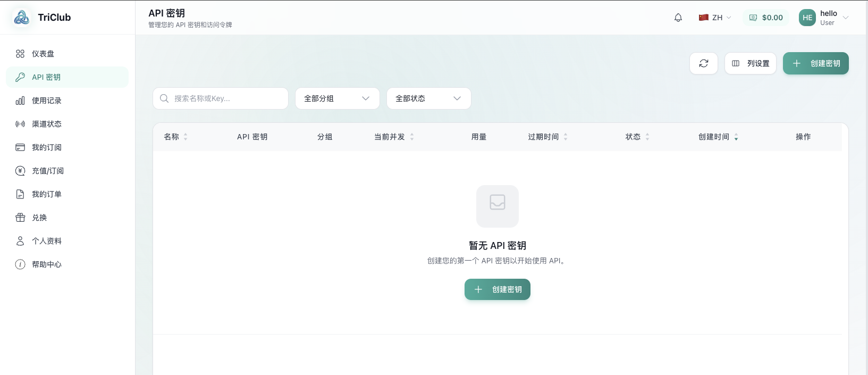Click the 暂无 API 密钥 heading
Screen dimensions: 868x375
(x=498, y=245)
